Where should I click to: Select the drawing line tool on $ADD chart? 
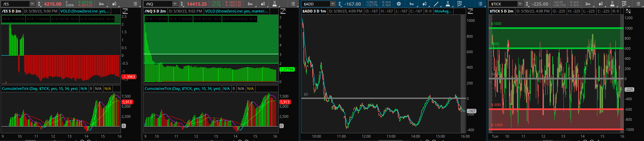click(x=436, y=4)
